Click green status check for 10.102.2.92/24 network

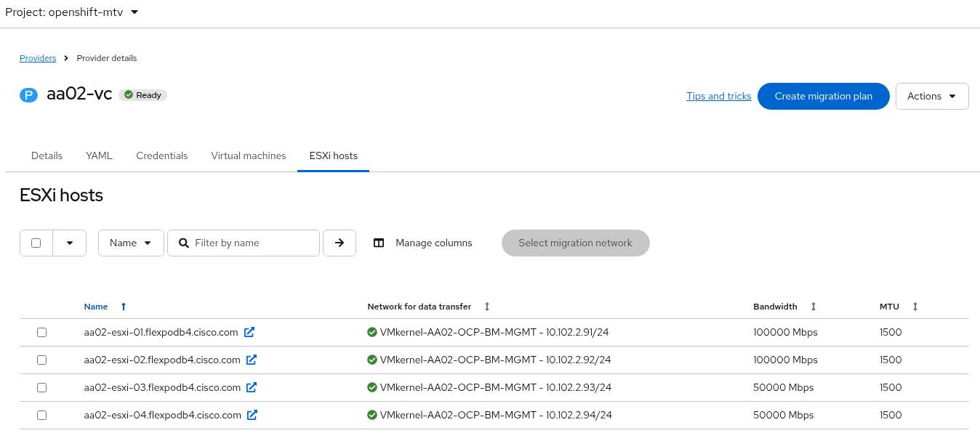click(x=372, y=360)
